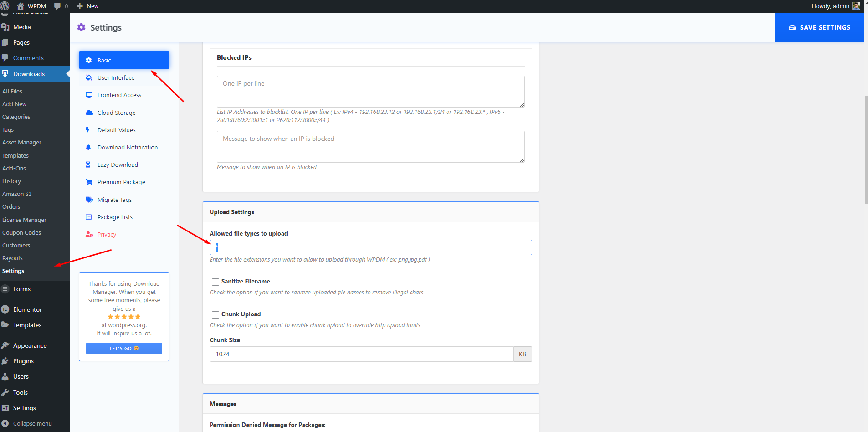Click the WordPress Settings sliders icon
Viewport: 868px width, 432px height.
[5, 408]
